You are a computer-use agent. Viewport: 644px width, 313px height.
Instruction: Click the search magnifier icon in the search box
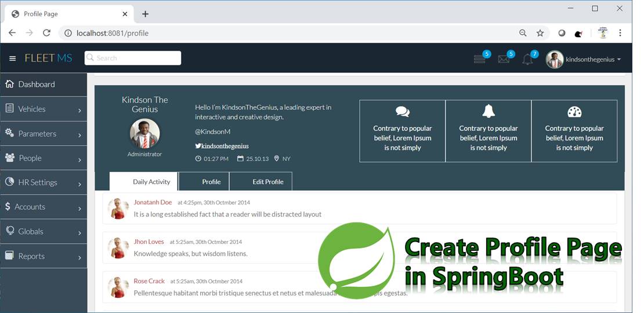point(91,58)
